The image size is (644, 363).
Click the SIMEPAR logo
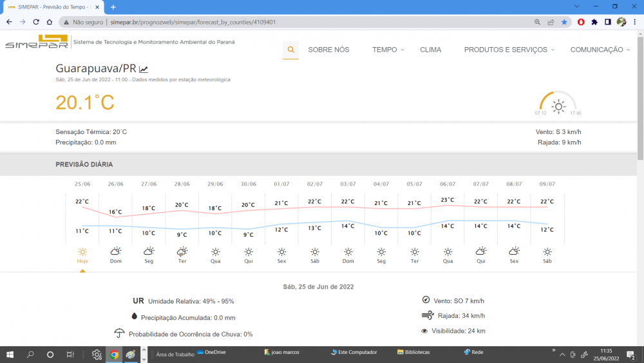(x=37, y=41)
